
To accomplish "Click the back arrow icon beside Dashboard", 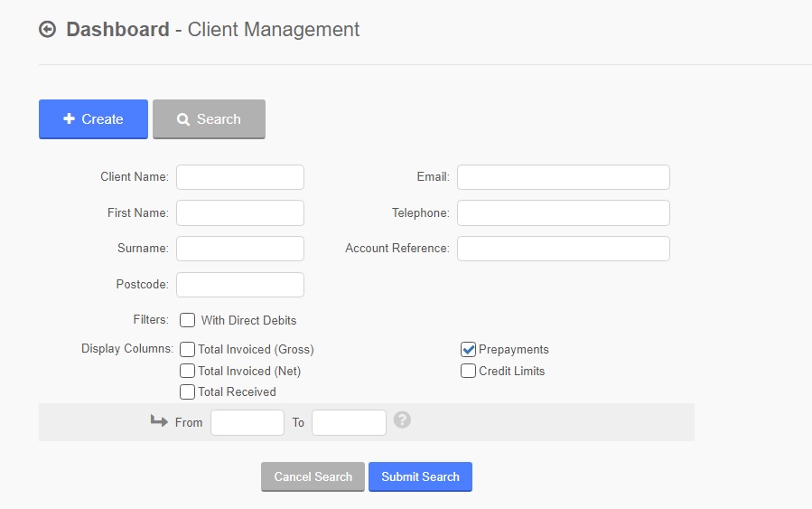I will [47, 30].
